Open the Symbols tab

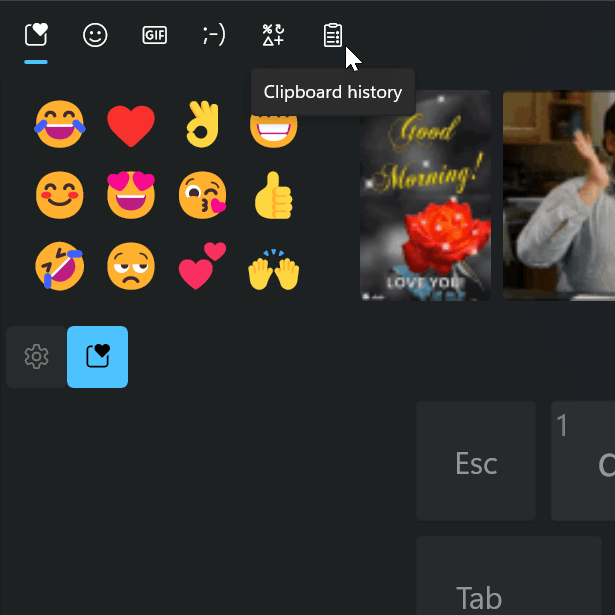(273, 35)
